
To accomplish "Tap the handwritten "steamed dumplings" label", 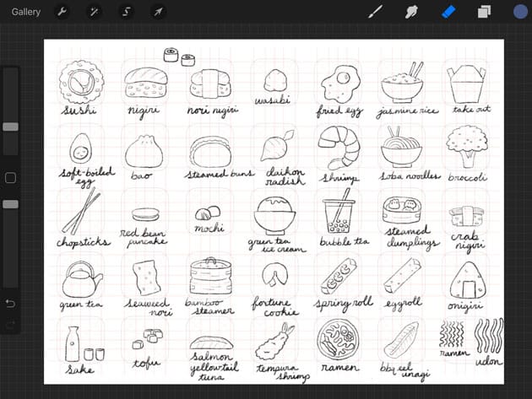I will pos(413,238).
